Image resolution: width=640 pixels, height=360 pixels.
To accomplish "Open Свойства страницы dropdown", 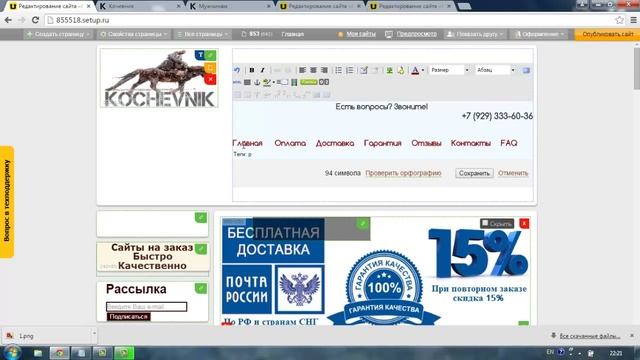I will (x=134, y=34).
